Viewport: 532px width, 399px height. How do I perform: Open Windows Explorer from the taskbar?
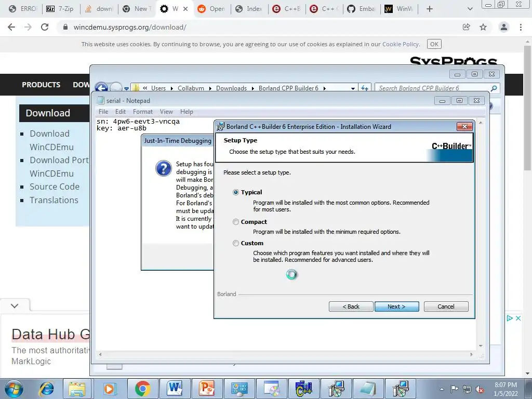(77, 389)
